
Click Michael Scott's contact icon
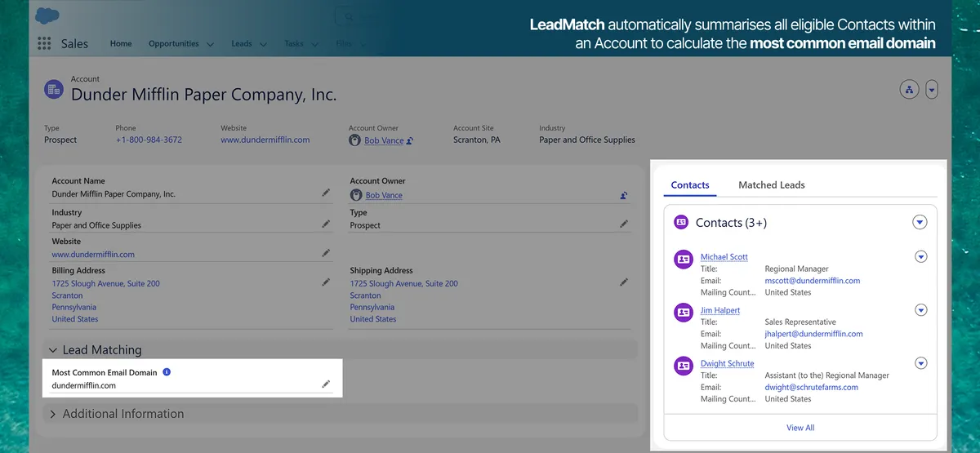pos(684,260)
